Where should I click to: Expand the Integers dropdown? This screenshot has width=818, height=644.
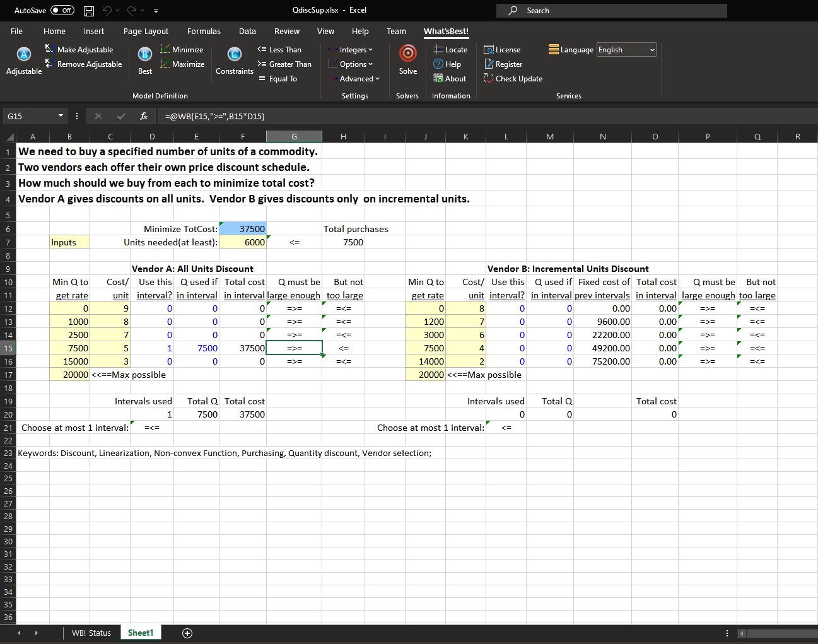point(351,50)
